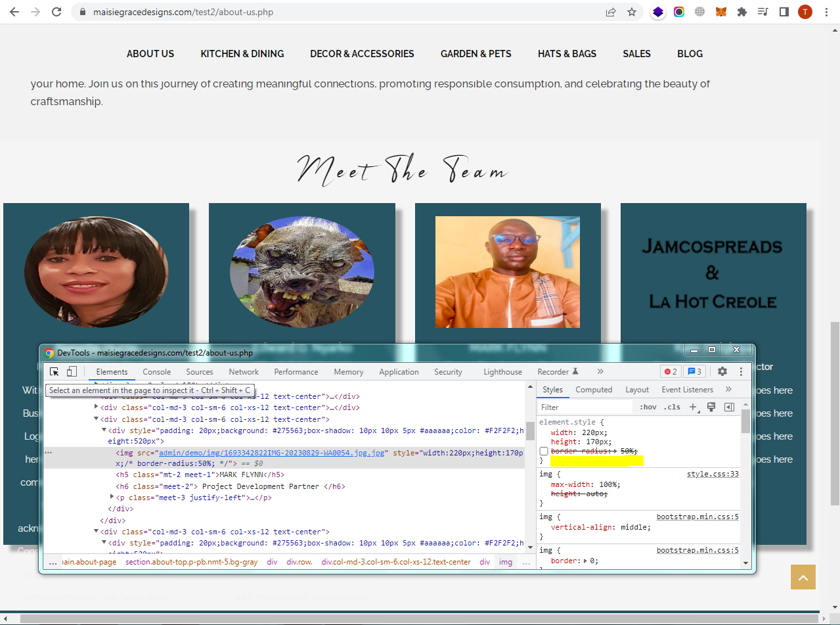Open the Computed styles tab

tap(594, 390)
